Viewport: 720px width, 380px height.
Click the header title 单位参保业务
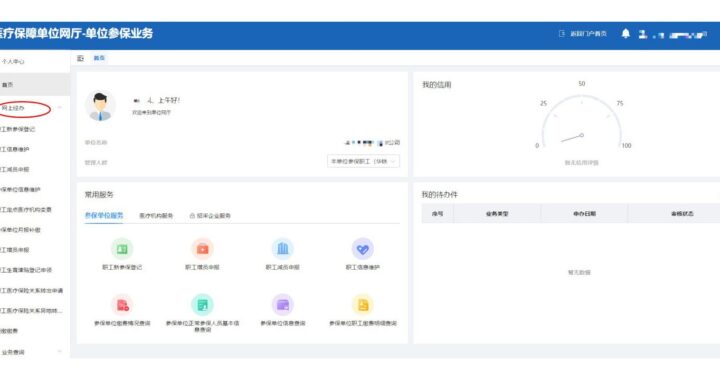tap(119, 34)
